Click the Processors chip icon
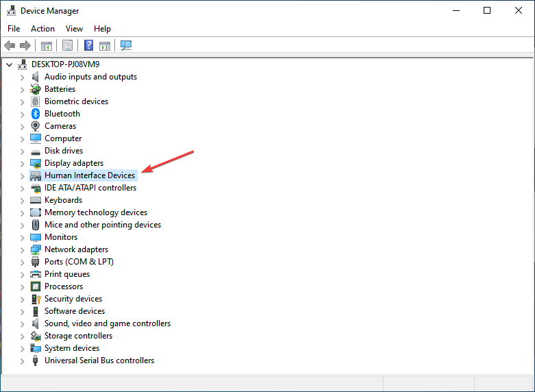The image size is (535, 392). click(x=36, y=286)
